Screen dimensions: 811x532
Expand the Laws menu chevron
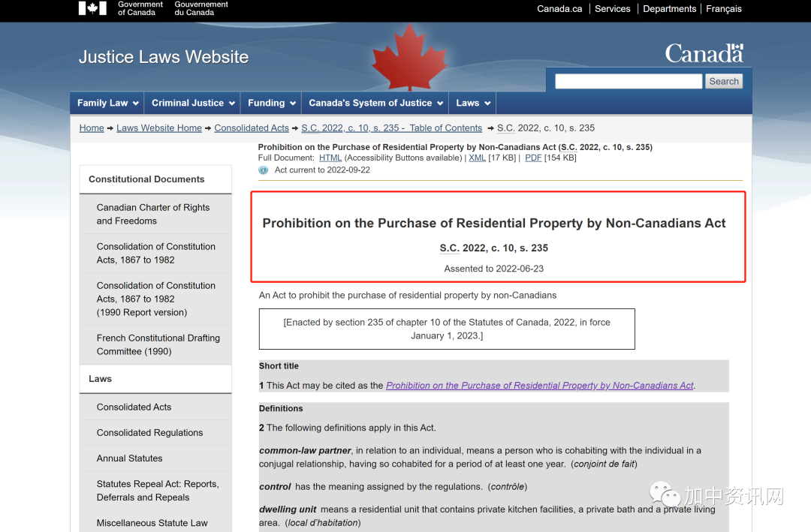click(487, 104)
